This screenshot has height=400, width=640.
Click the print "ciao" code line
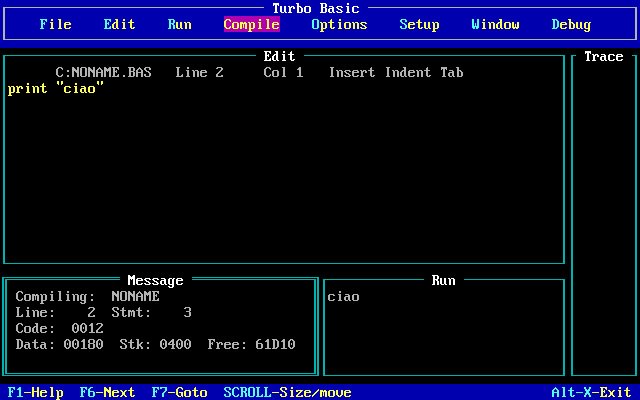[x=56, y=89]
